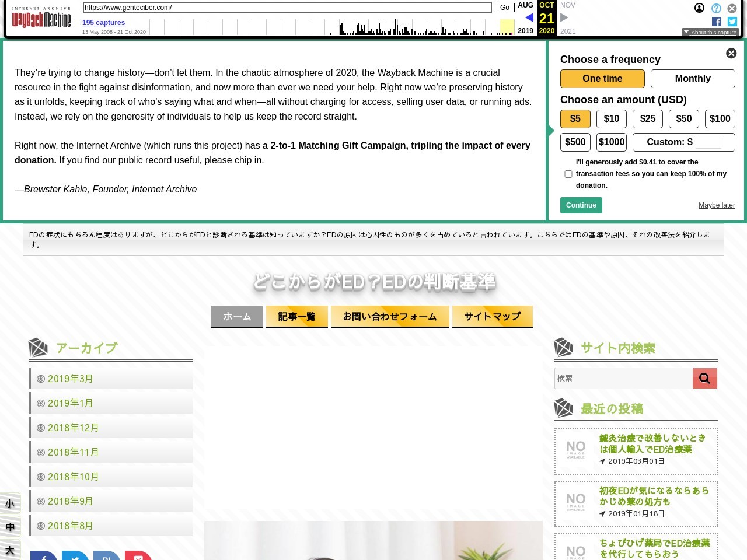
Task: Share capture on Twitter icon
Action: click(x=732, y=22)
